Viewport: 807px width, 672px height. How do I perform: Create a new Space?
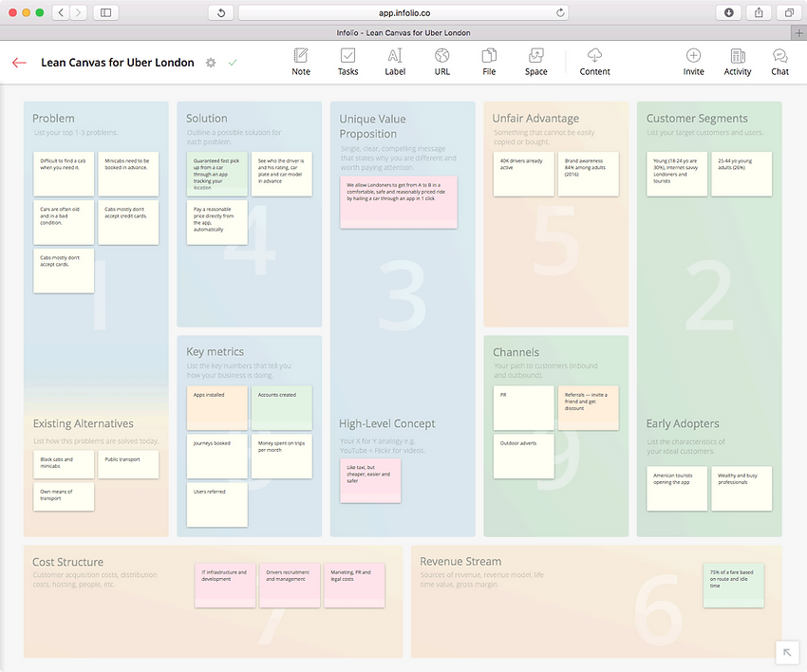click(536, 62)
